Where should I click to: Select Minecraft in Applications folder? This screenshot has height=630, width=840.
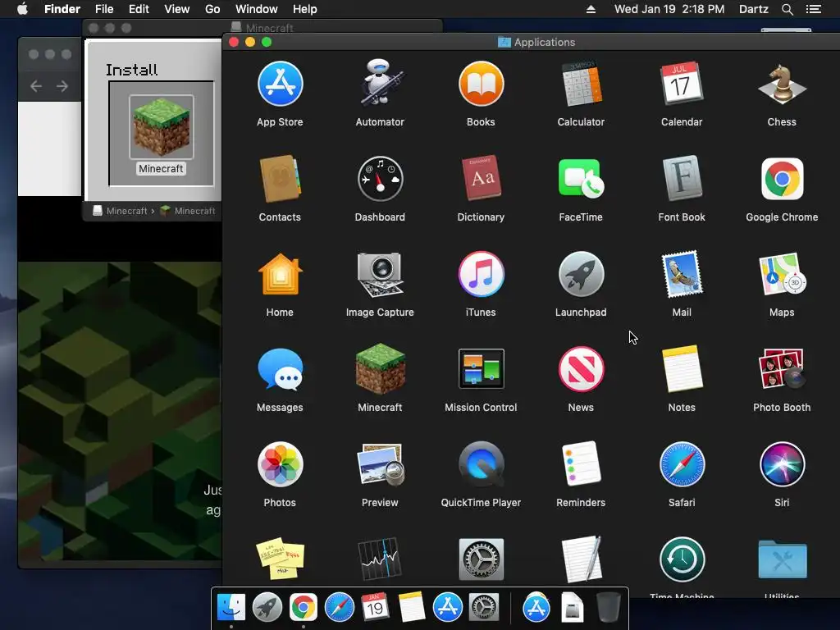[x=380, y=369]
